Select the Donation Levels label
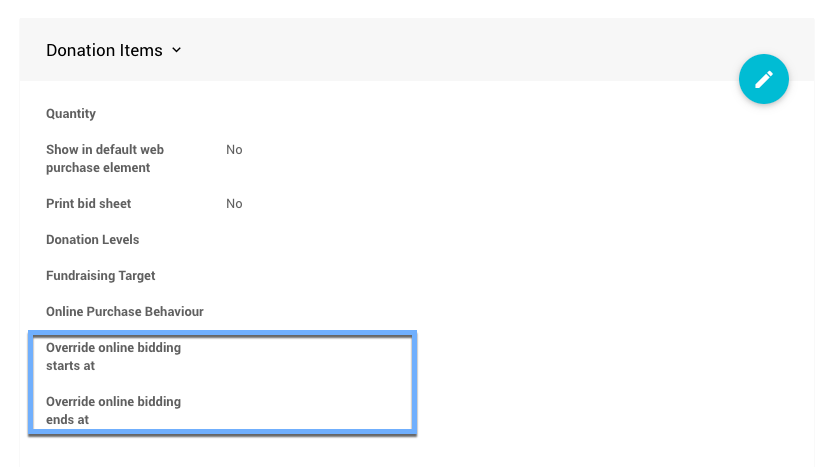Viewport: 833px width, 467px height. click(93, 240)
